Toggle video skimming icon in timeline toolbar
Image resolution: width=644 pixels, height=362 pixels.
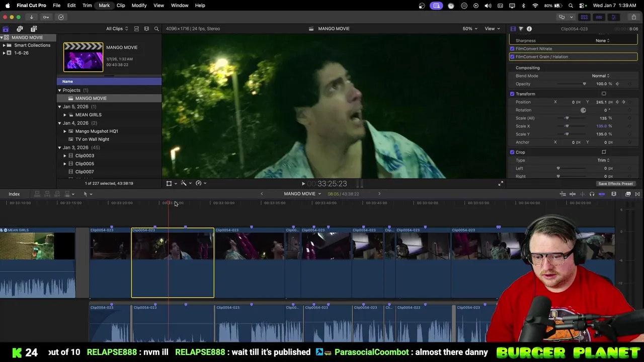point(573,194)
